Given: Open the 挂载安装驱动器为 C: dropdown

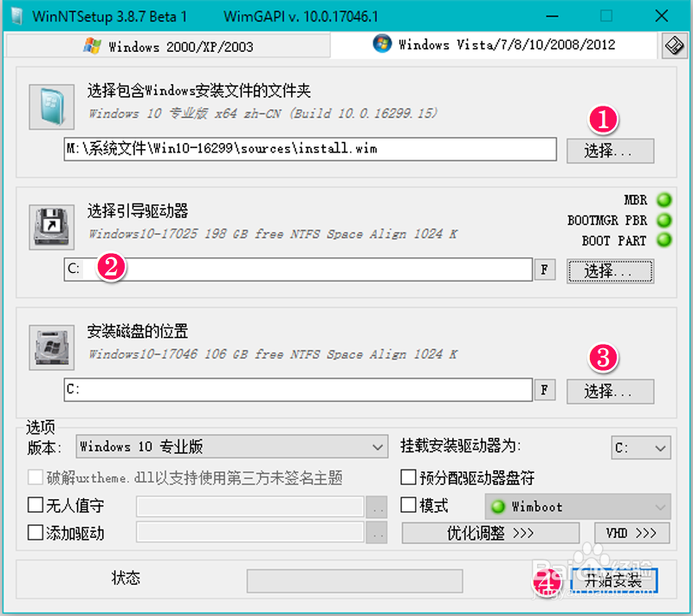Looking at the screenshot, I should pos(641,448).
